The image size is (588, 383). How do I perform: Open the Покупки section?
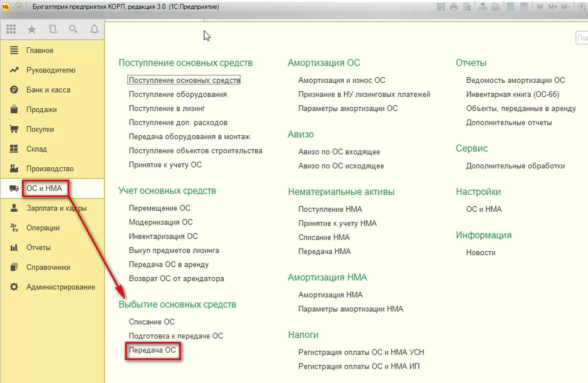tap(52, 129)
